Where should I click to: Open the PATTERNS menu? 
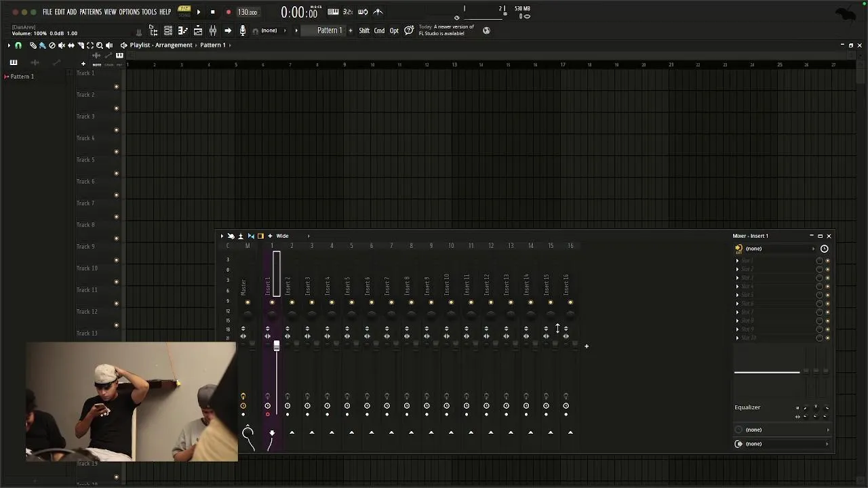pos(90,12)
